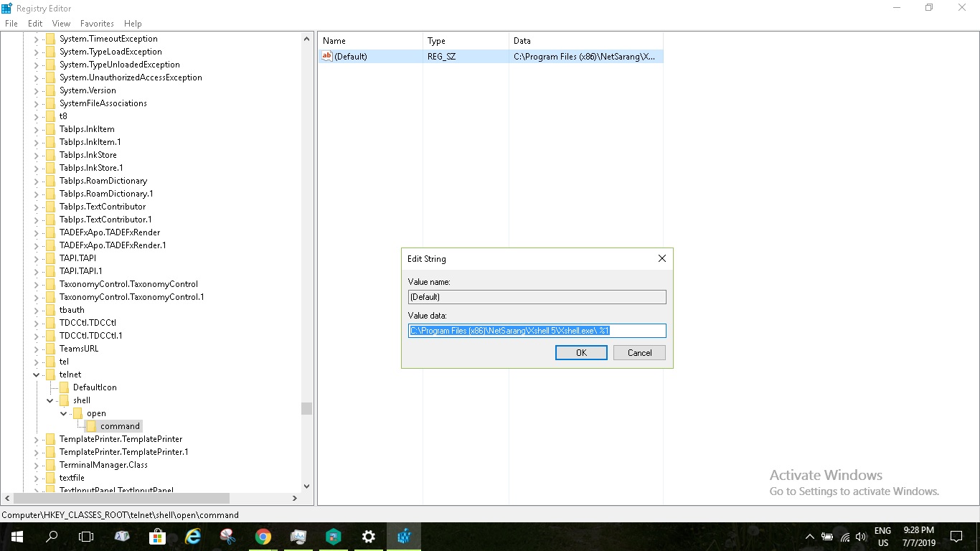Click the volume speaker tray icon
Image resolution: width=980 pixels, height=551 pixels.
pos(861,537)
